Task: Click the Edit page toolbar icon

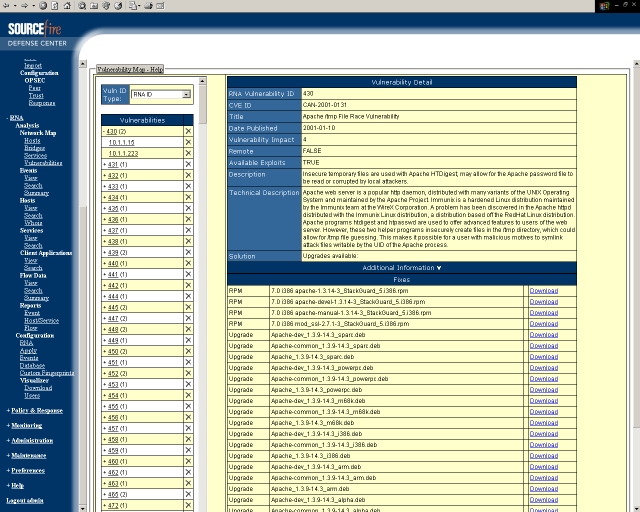Action: pos(160,6)
